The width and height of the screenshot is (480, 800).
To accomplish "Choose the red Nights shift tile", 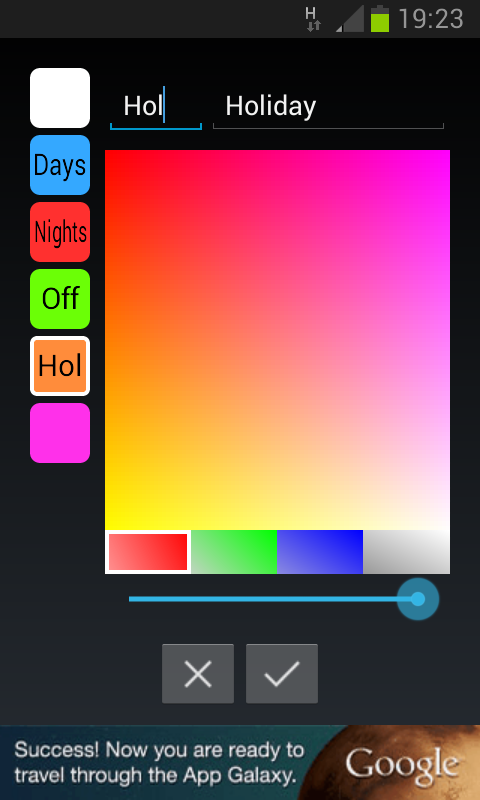I will pos(60,232).
